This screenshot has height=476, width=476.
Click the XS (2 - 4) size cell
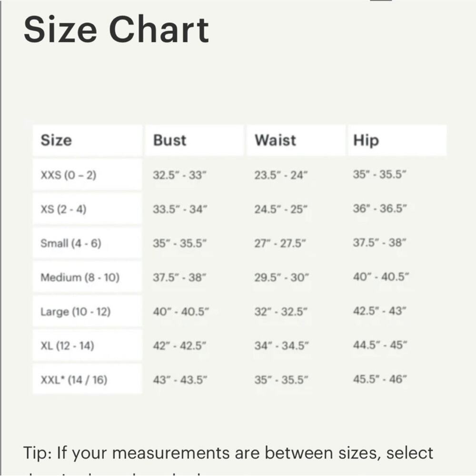click(x=63, y=209)
